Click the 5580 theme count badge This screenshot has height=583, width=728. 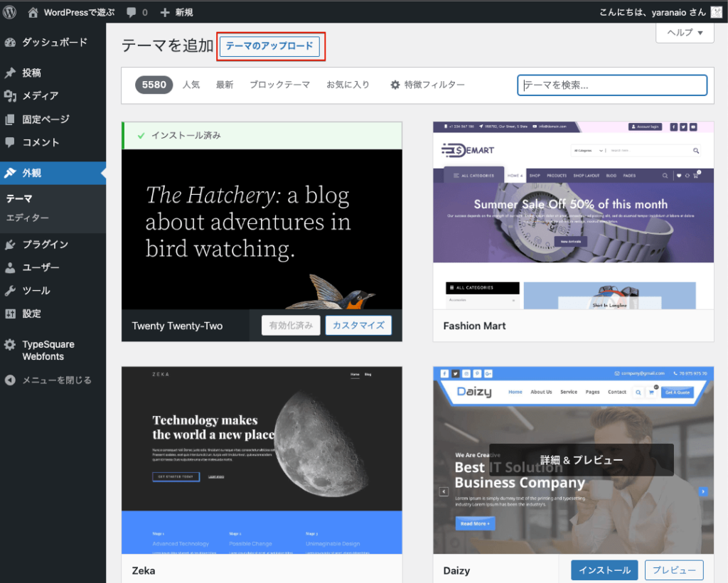154,85
